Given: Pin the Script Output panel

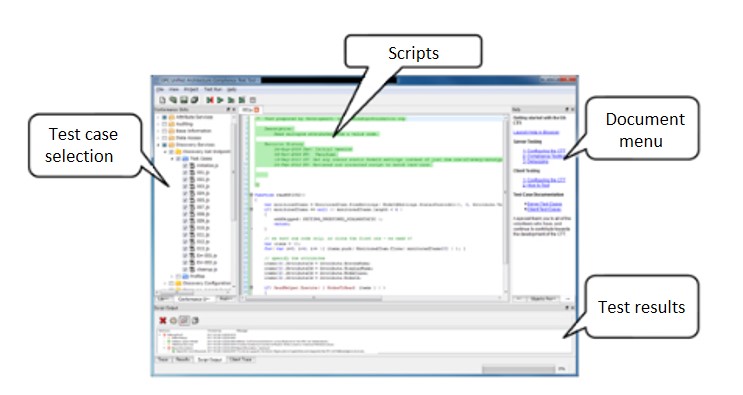Looking at the screenshot, I should pyautogui.click(x=567, y=308).
